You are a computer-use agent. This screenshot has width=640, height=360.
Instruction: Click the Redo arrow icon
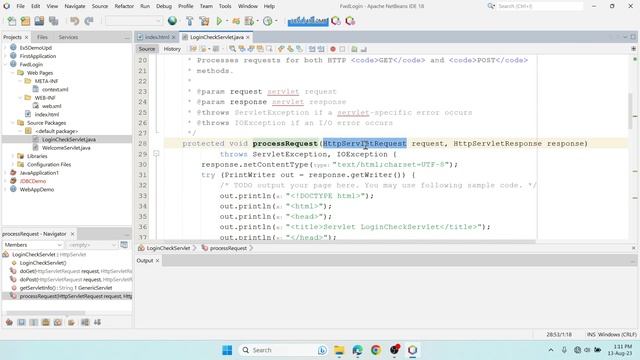click(x=89, y=21)
